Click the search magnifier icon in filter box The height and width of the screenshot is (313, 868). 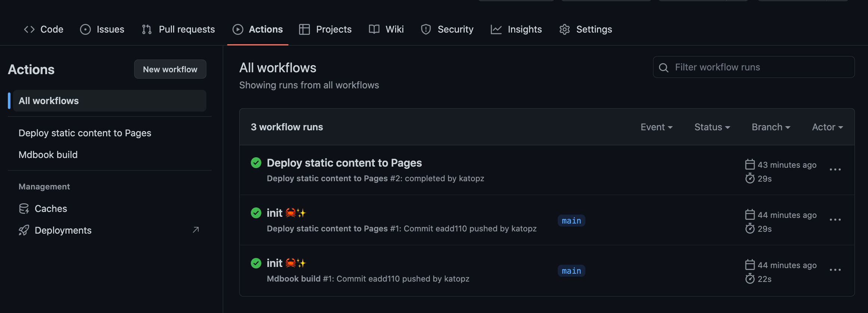tap(664, 67)
